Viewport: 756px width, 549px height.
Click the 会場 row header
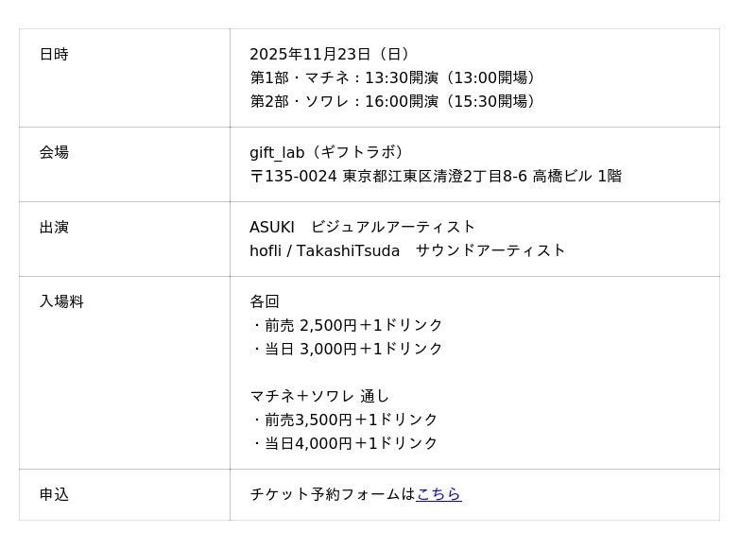point(54,152)
